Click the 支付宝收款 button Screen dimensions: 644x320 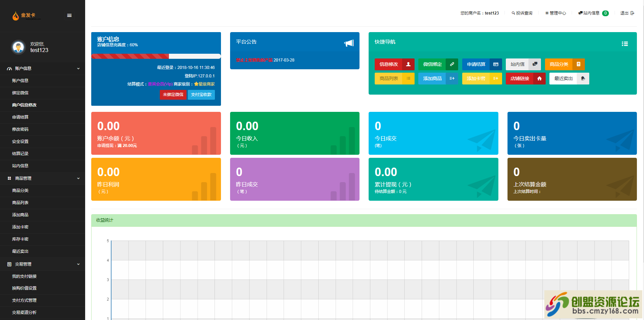click(x=201, y=95)
